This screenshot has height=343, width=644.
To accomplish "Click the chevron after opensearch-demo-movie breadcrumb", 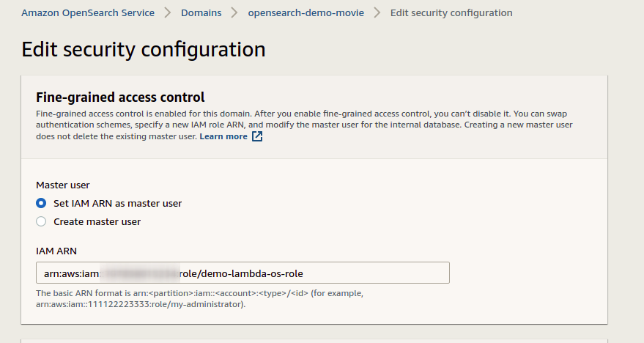I will pyautogui.click(x=377, y=13).
